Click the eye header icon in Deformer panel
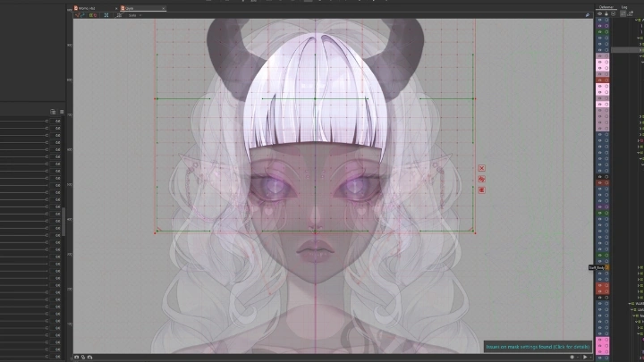Screen dimensions: 644x362 (599, 13)
